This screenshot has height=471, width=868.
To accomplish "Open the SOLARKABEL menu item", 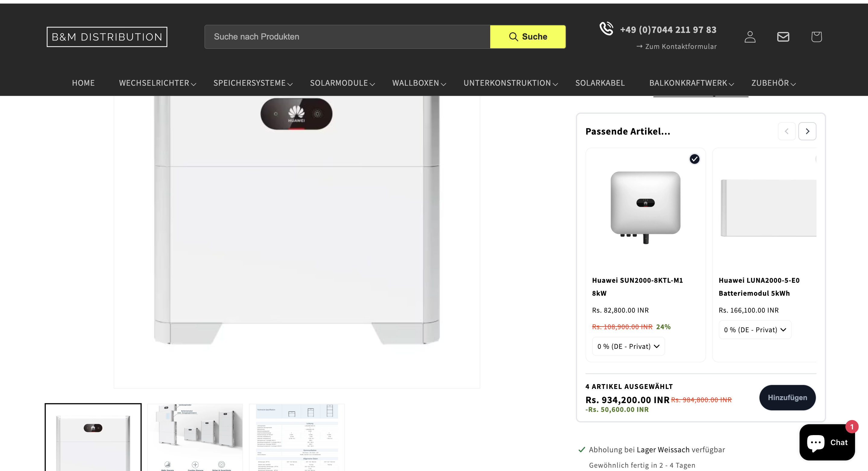I will [x=600, y=83].
